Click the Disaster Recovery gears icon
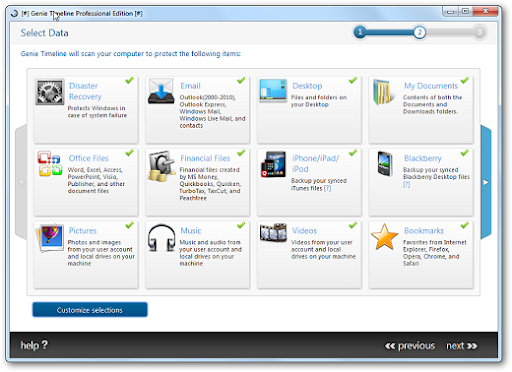 coord(50,92)
